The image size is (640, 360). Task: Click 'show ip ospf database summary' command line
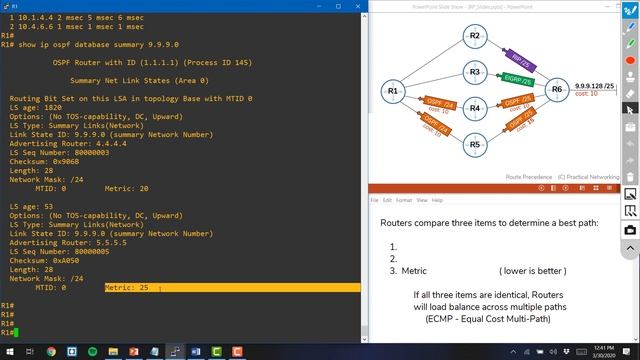(98, 44)
